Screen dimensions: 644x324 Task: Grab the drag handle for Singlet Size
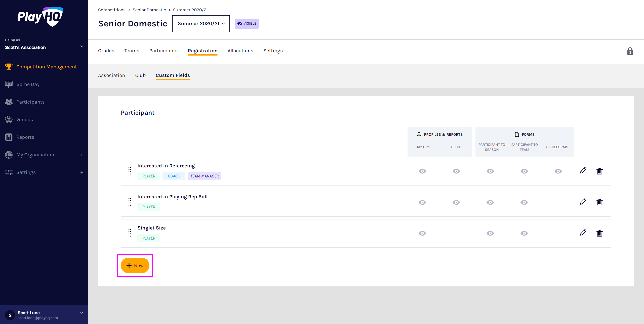pyautogui.click(x=130, y=233)
